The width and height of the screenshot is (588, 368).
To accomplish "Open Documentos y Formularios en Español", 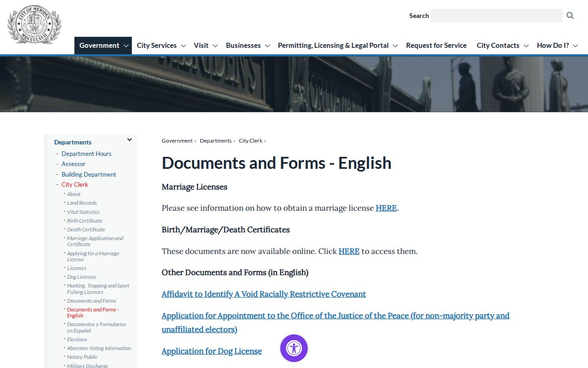I will point(96,328).
